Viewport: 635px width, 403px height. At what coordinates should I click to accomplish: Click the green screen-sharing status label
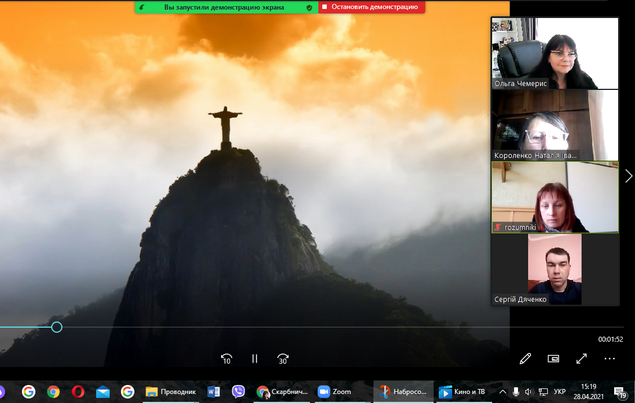224,7
